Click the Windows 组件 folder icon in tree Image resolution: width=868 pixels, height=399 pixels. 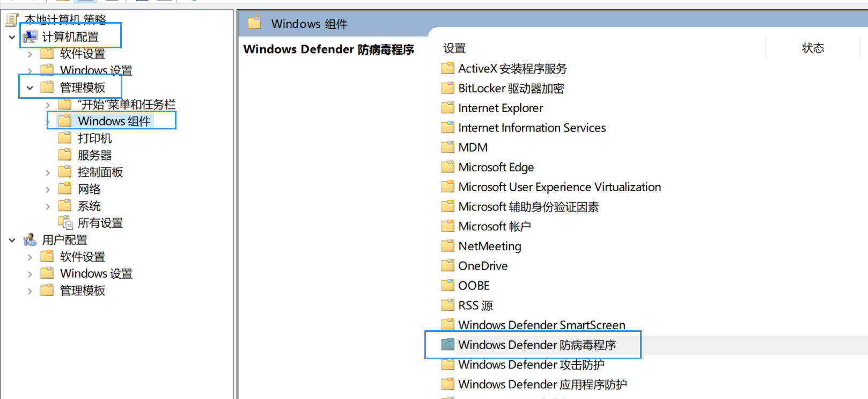65,121
